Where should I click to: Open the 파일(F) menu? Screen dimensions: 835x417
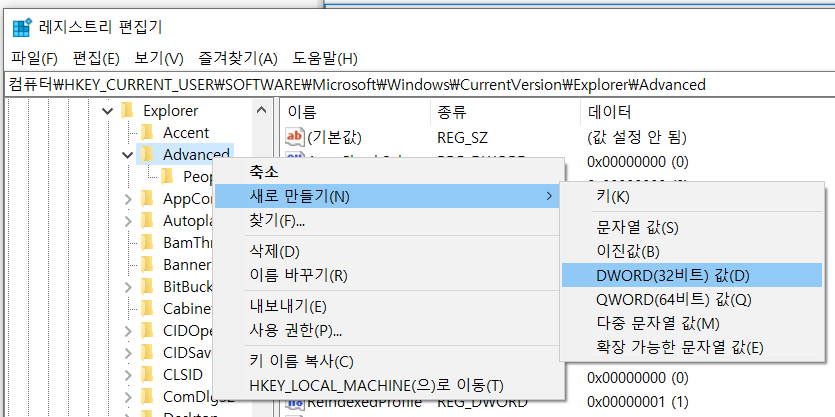pyautogui.click(x=34, y=59)
